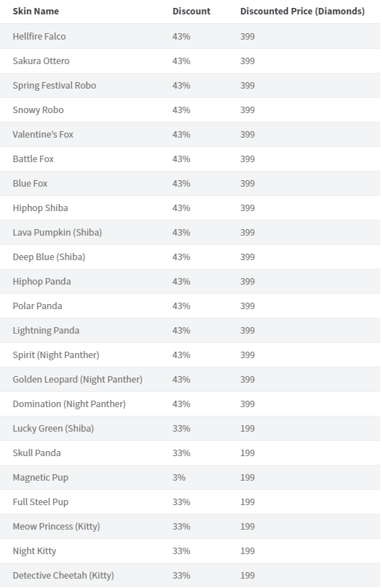The width and height of the screenshot is (381, 588).
Task: Click the Discounted Price (Diamonds) header
Action: coord(302,12)
